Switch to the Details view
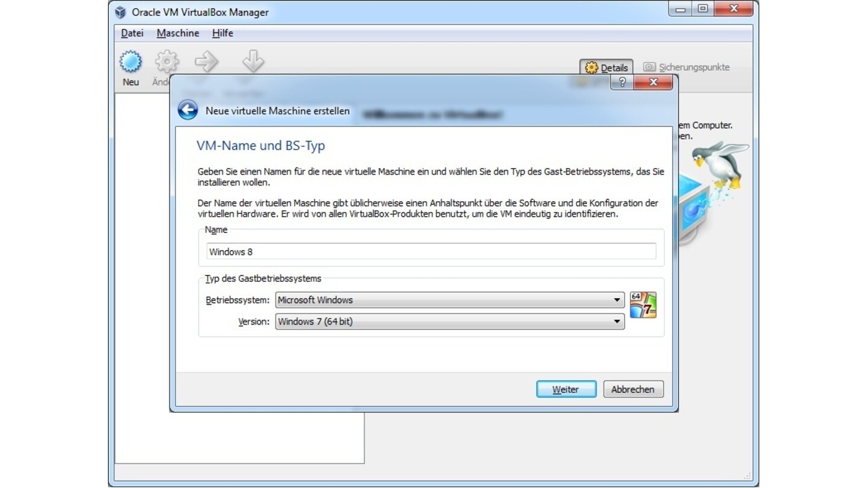 click(x=606, y=67)
